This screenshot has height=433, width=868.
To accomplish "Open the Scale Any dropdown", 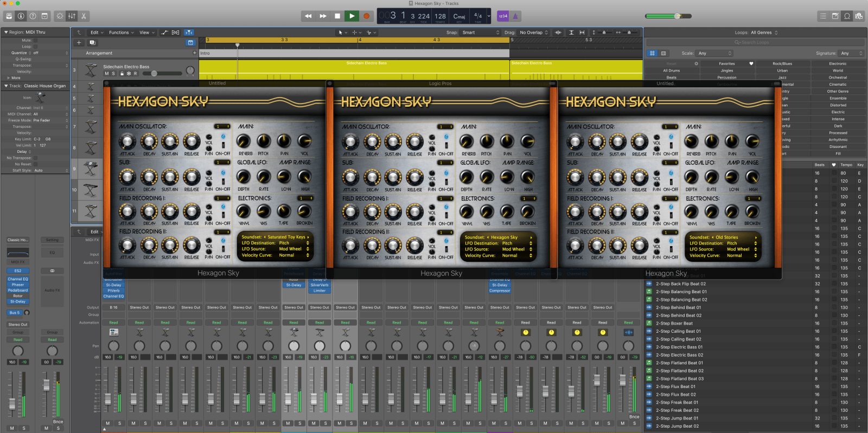I will click(714, 53).
